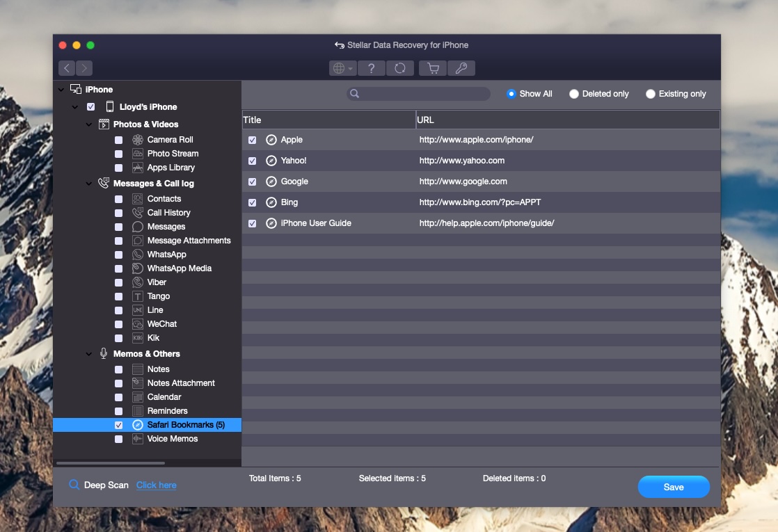This screenshot has height=532, width=778.
Task: Select the Existing only radio button
Action: [650, 94]
